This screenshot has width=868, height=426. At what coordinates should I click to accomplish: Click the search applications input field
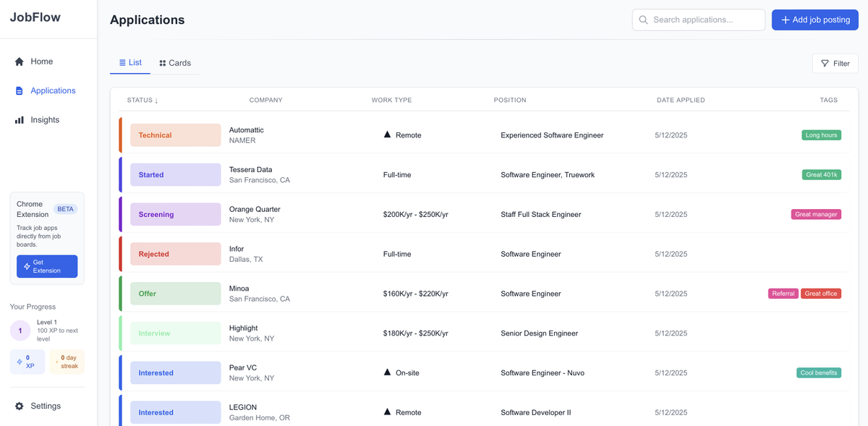click(698, 20)
